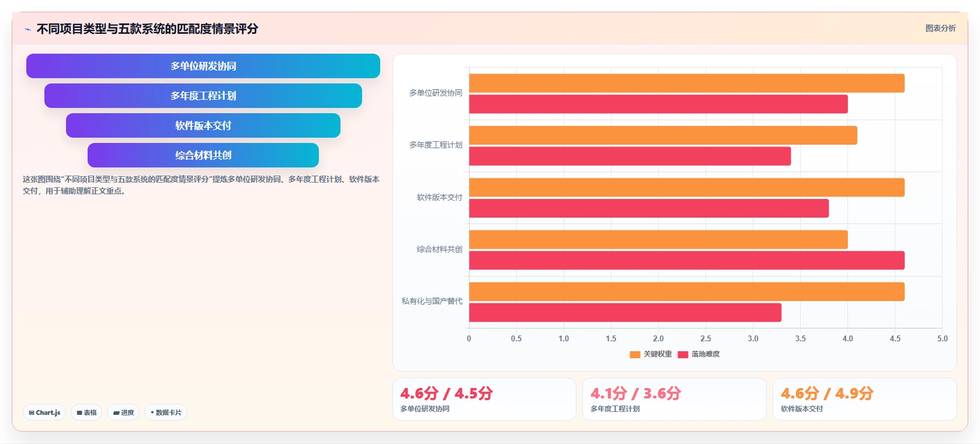
Task: Click the 软件版本交付 y-axis label
Action: tap(439, 197)
